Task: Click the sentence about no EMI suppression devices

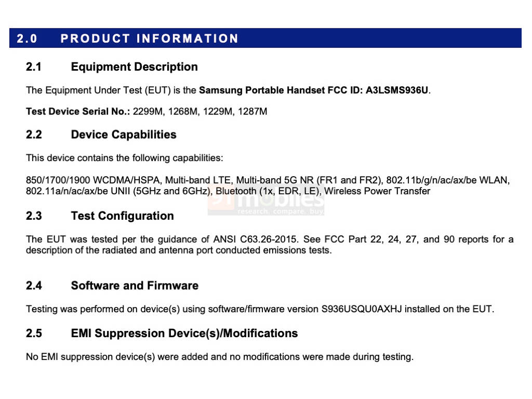Action: point(219,357)
